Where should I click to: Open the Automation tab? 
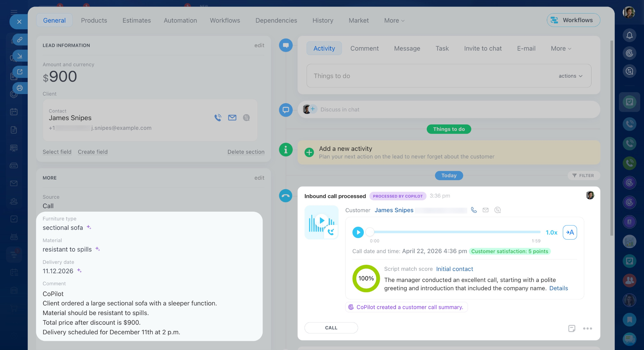pyautogui.click(x=180, y=20)
